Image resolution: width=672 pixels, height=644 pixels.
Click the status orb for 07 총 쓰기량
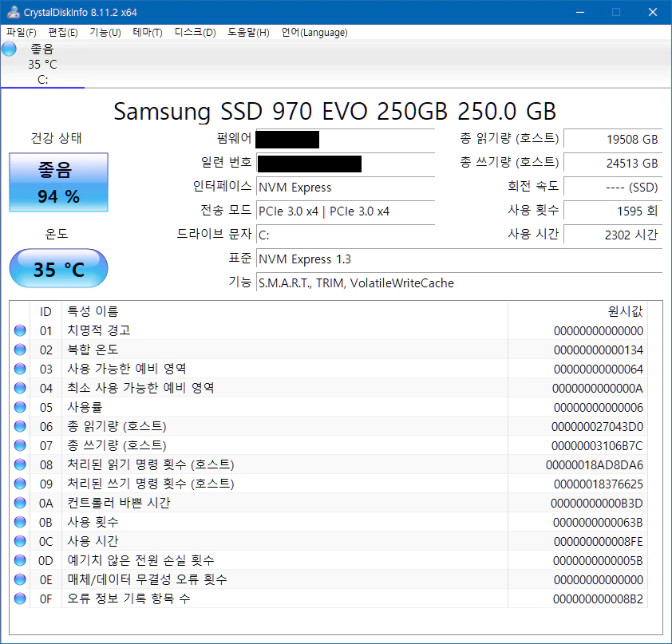[x=20, y=445]
